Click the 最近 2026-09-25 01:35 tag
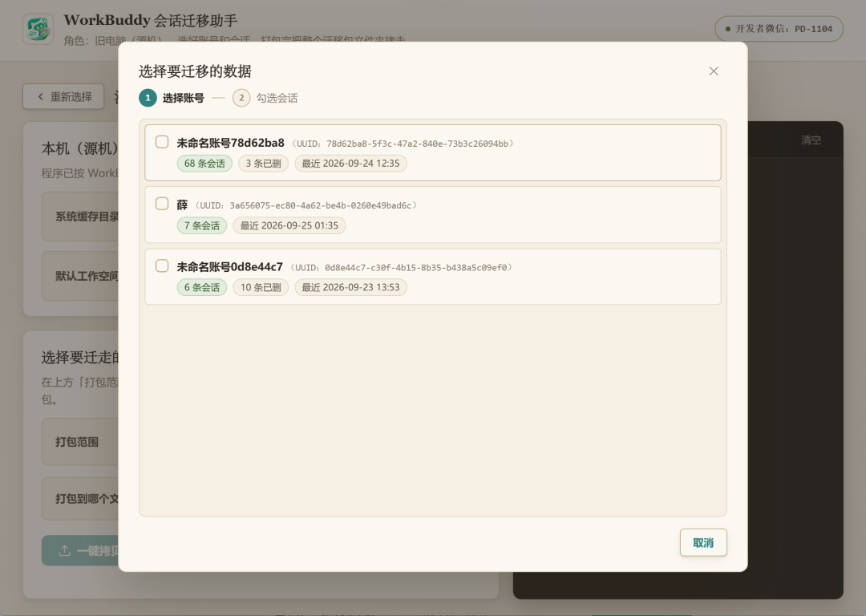 (289, 225)
